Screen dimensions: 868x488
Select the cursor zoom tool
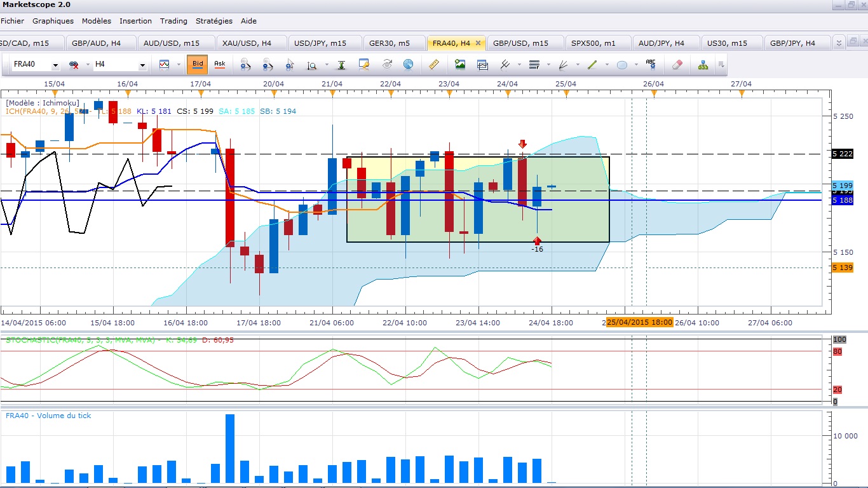tap(290, 65)
